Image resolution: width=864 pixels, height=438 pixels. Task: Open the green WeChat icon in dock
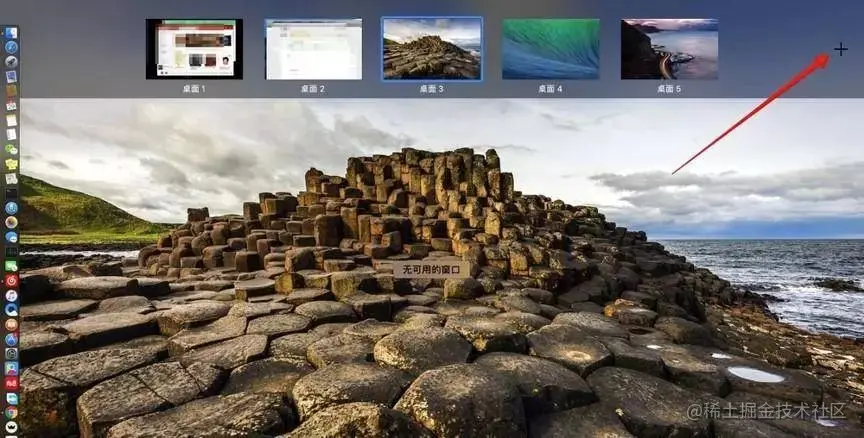point(12,149)
